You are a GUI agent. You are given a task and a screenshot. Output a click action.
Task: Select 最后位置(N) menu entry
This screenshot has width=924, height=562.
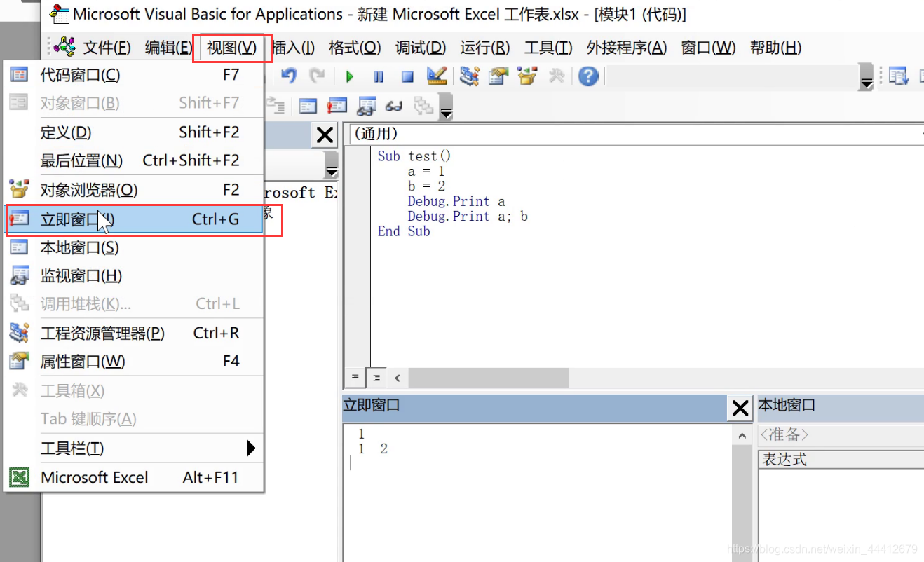coord(134,161)
